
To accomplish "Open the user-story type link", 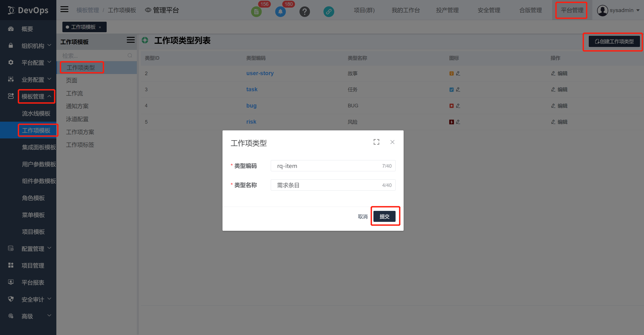I will 260,73.
